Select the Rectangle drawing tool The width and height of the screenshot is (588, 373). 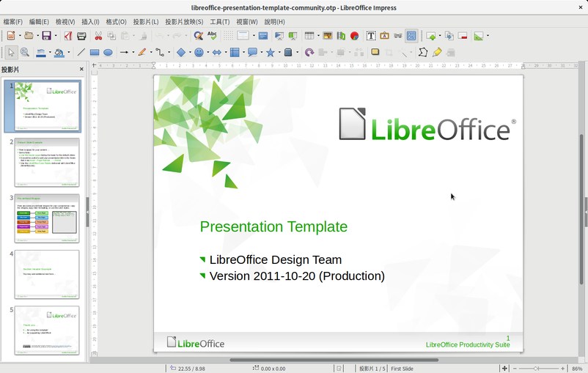(95, 53)
